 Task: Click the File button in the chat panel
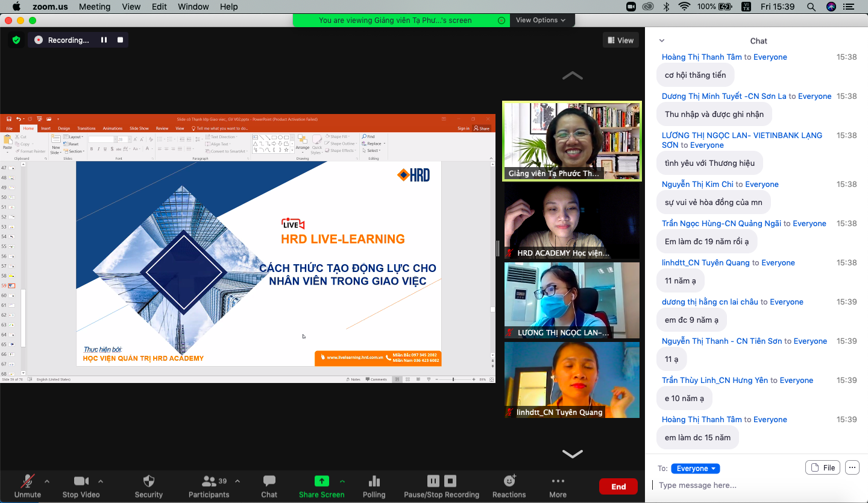tap(823, 467)
